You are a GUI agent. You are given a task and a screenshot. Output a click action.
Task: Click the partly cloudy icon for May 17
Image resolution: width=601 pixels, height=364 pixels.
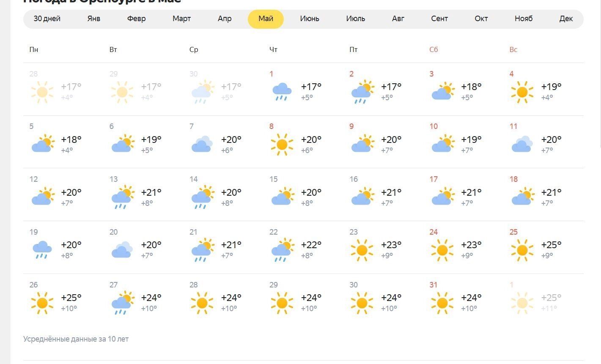click(442, 197)
